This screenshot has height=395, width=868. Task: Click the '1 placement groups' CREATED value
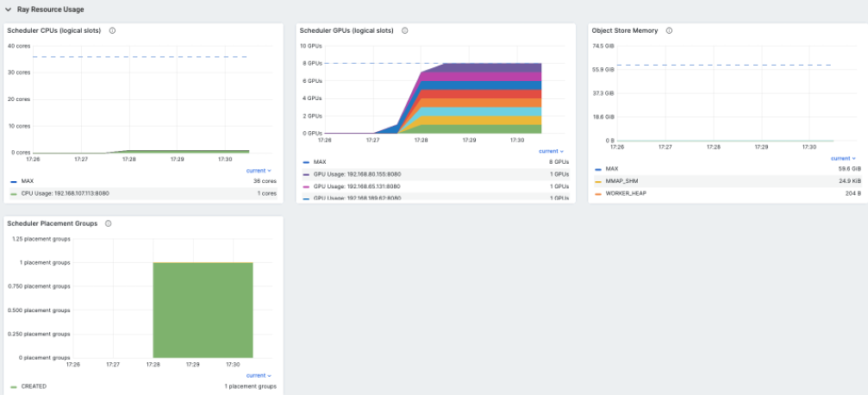pyautogui.click(x=250, y=386)
